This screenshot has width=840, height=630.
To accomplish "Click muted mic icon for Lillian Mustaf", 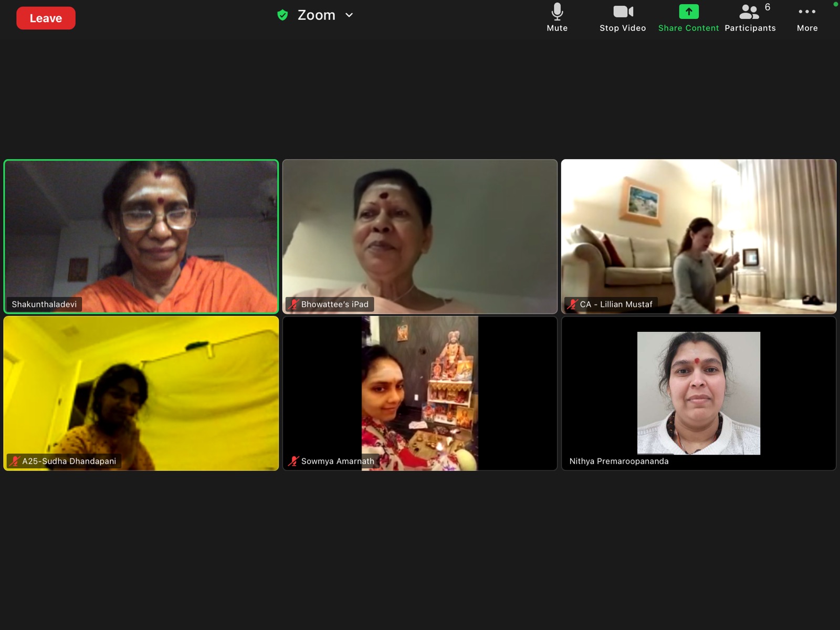I will (x=572, y=304).
